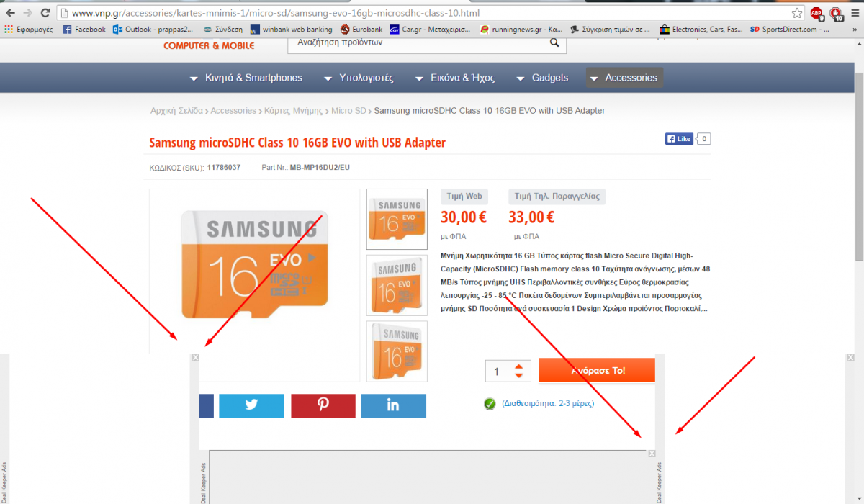Click the 30,00 € web price
Image resolution: width=864 pixels, height=504 pixels.
pyautogui.click(x=464, y=217)
